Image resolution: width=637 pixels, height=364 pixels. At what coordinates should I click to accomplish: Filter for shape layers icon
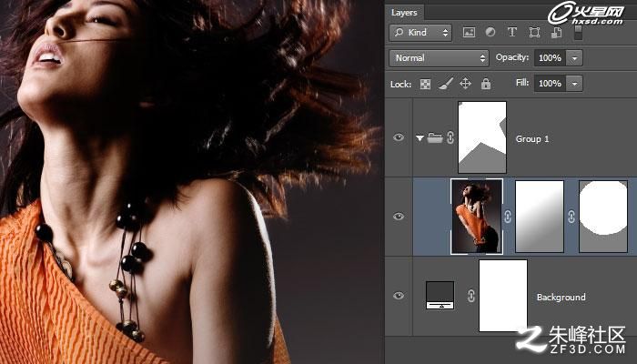(x=534, y=33)
